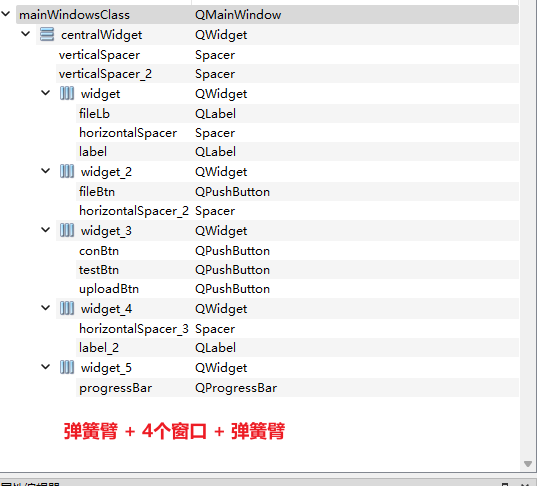Select the widget_5 object name
Image resolution: width=537 pixels, height=486 pixels.
pyautogui.click(x=106, y=368)
